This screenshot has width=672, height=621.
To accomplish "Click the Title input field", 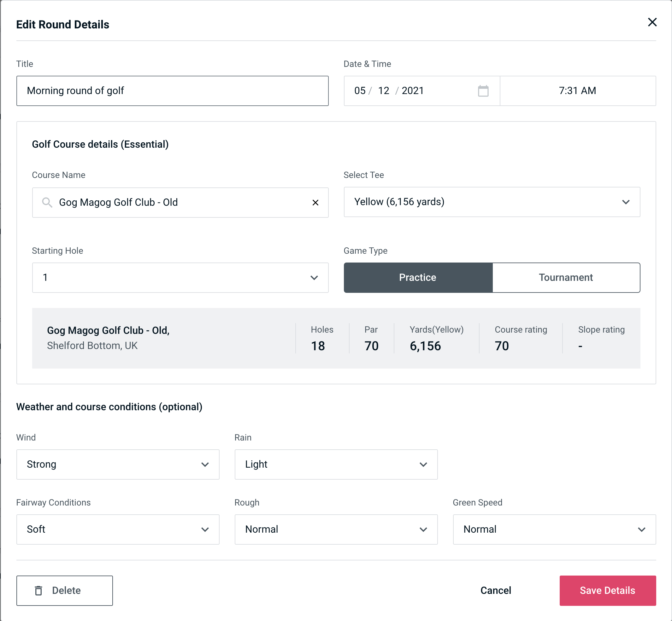I will click(173, 91).
